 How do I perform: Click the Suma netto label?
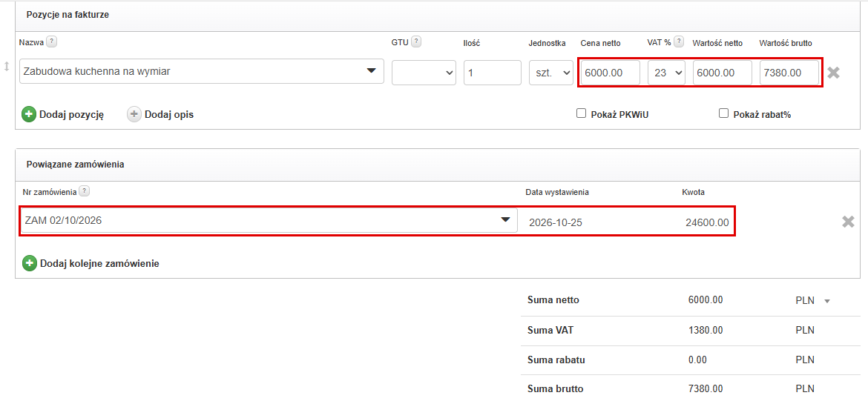click(x=554, y=300)
